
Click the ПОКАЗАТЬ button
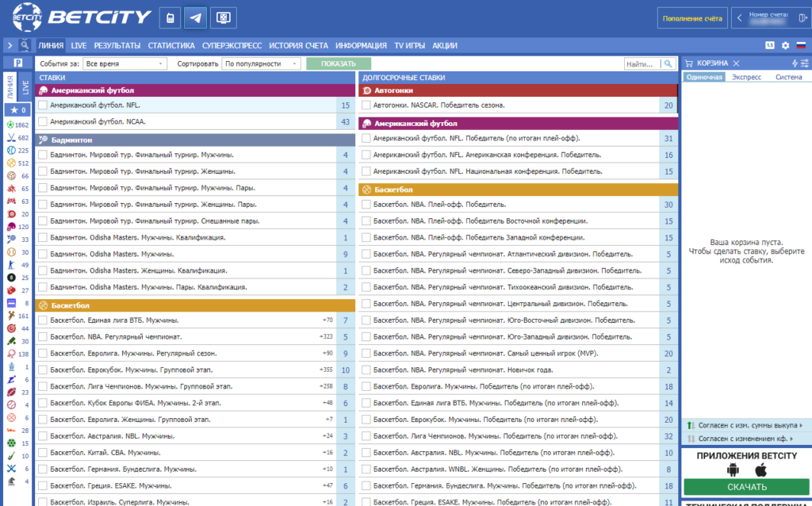coord(339,63)
